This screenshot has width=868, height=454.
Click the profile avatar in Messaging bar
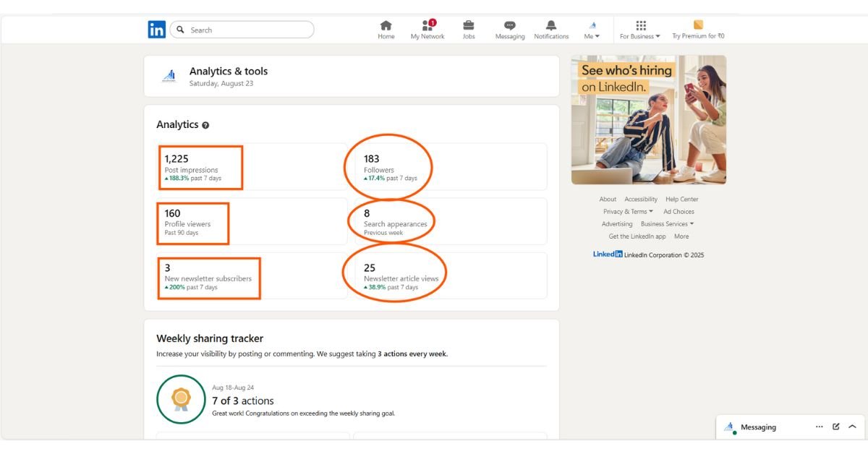tap(729, 427)
